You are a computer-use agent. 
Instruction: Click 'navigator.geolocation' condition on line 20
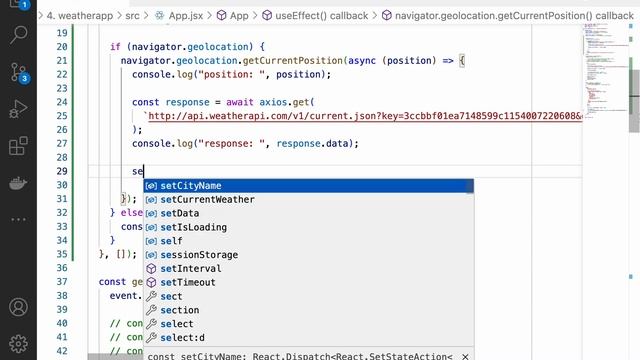(193, 47)
